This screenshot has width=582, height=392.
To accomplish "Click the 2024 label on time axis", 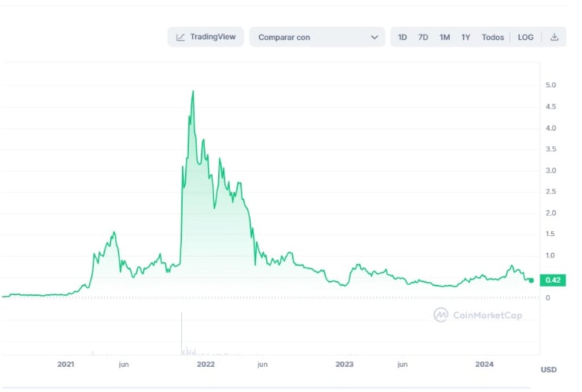I will [x=485, y=364].
